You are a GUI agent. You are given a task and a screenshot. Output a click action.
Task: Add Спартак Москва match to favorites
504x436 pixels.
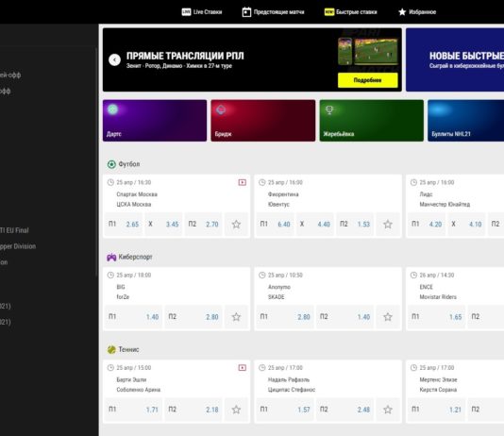click(x=236, y=225)
